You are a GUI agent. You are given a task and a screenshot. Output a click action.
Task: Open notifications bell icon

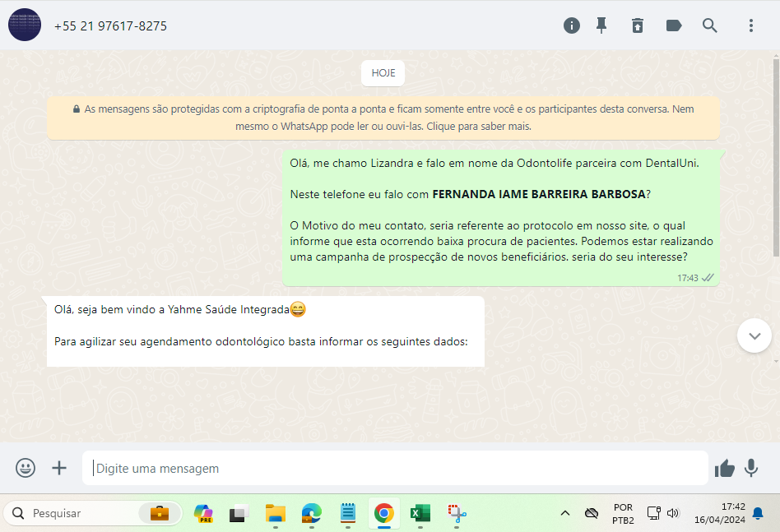(x=758, y=513)
